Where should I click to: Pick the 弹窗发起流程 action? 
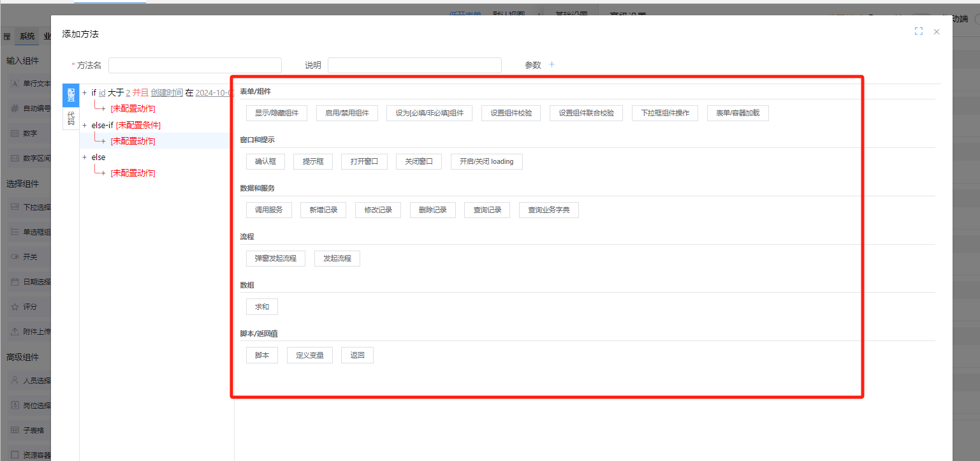[x=275, y=258]
